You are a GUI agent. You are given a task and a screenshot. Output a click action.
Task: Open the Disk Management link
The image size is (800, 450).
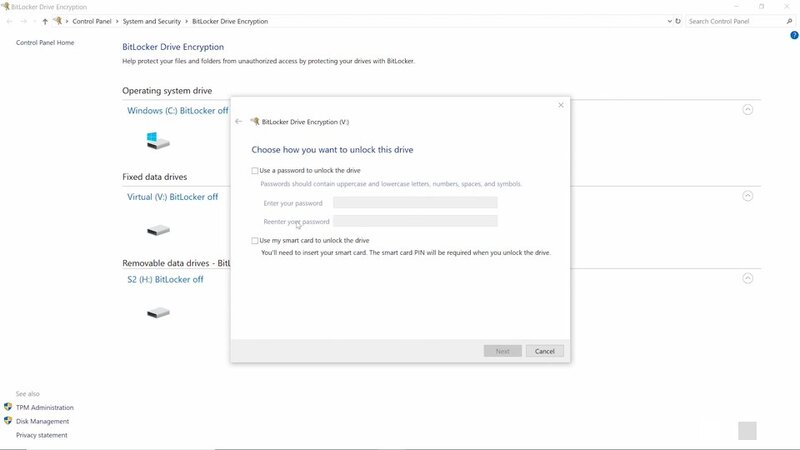click(42, 421)
